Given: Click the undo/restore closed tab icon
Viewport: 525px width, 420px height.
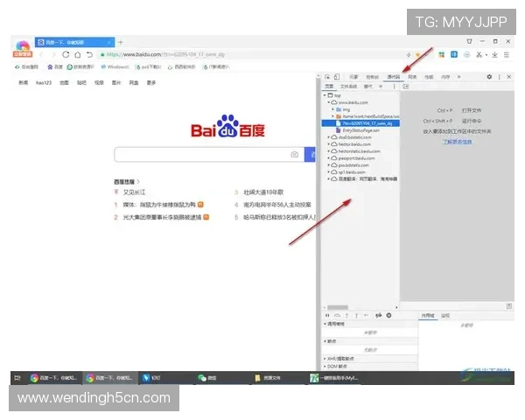Looking at the screenshot, I should (x=89, y=54).
